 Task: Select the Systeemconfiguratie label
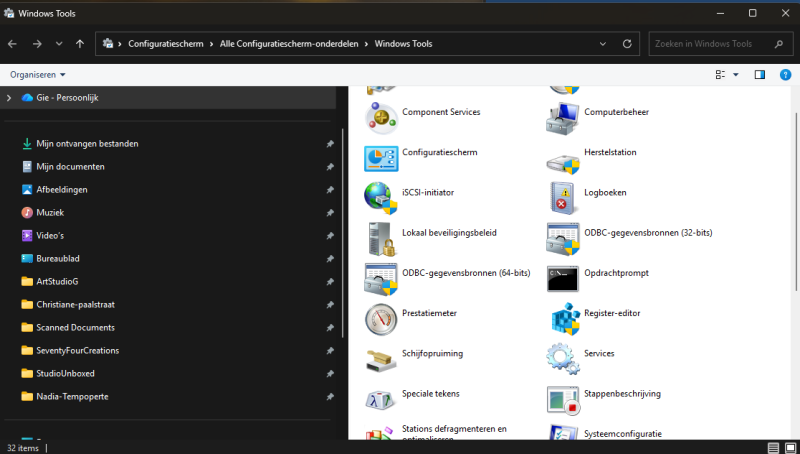coord(622,434)
